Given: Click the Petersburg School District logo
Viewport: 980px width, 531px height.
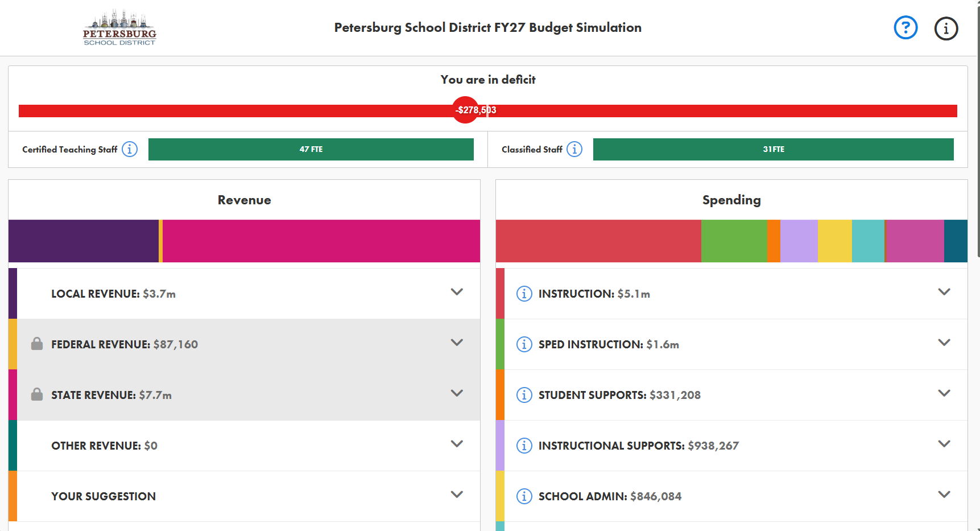Looking at the screenshot, I should click(119, 28).
